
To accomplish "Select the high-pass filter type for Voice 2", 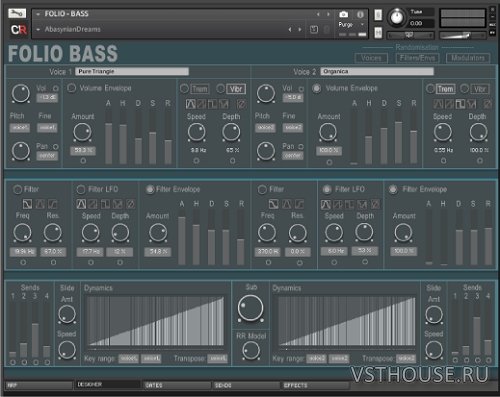I will pyautogui.click(x=299, y=204).
